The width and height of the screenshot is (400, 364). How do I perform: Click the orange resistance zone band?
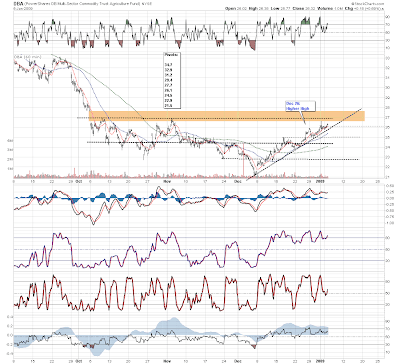[227, 116]
